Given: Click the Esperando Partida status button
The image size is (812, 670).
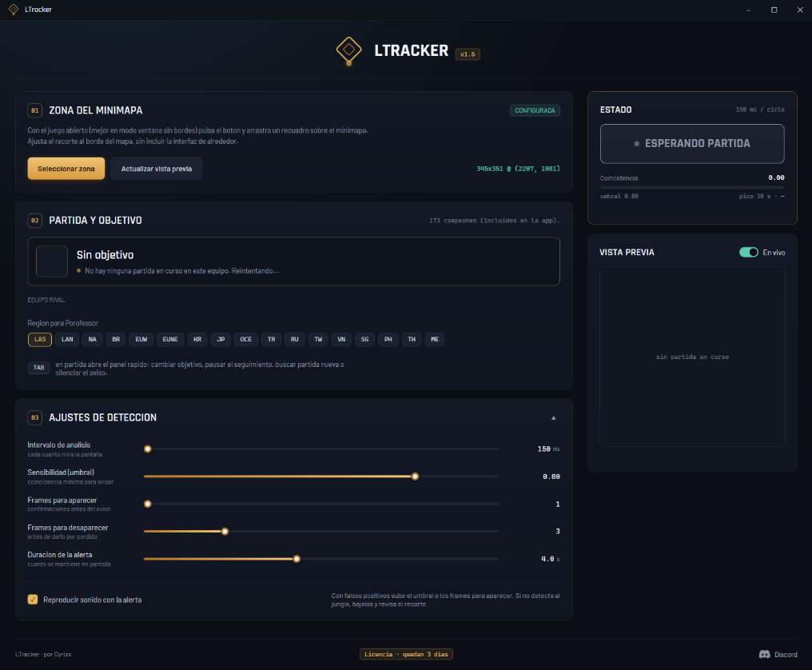Looking at the screenshot, I should point(692,144).
